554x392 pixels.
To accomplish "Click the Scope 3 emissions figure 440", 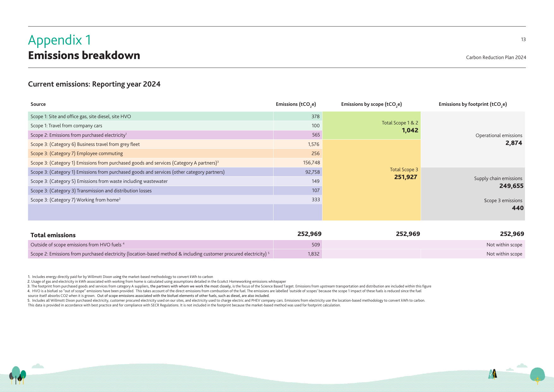I will click(518, 208).
